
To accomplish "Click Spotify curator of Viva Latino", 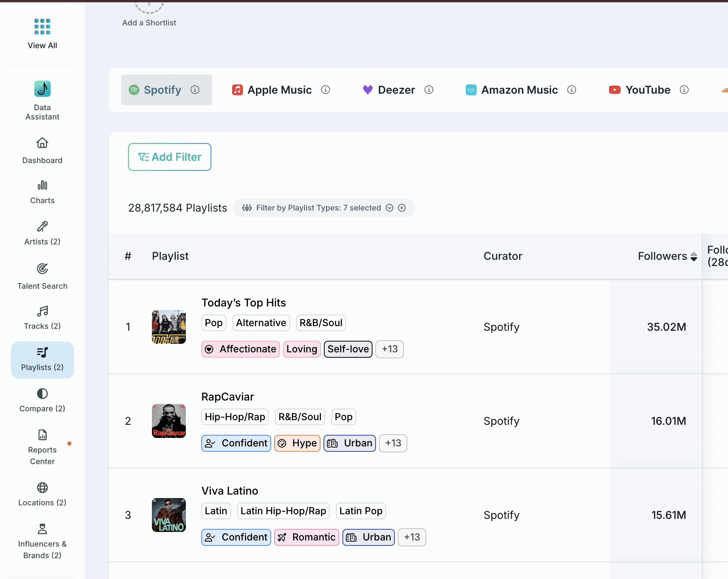I will pos(501,515).
